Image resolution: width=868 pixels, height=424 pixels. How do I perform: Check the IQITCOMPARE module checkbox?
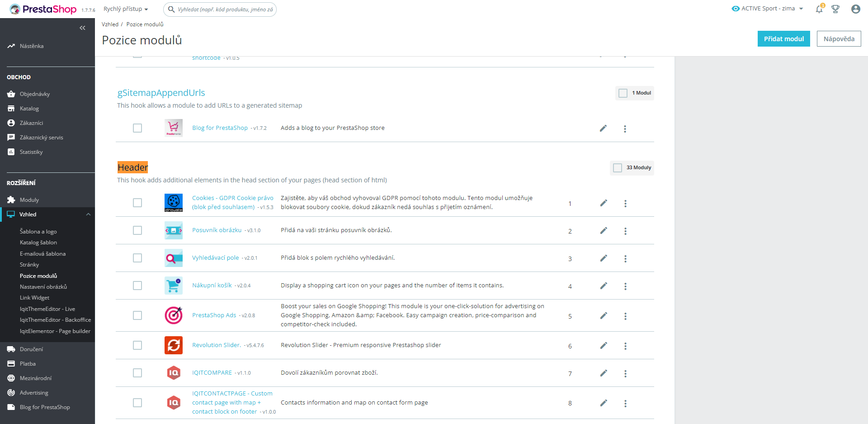pyautogui.click(x=137, y=373)
